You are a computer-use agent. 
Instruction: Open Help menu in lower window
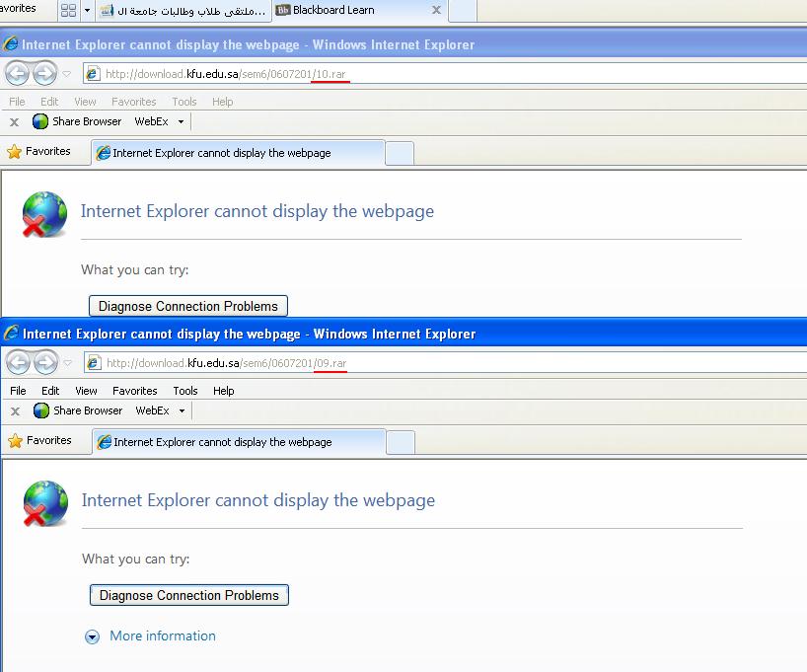click(x=223, y=391)
